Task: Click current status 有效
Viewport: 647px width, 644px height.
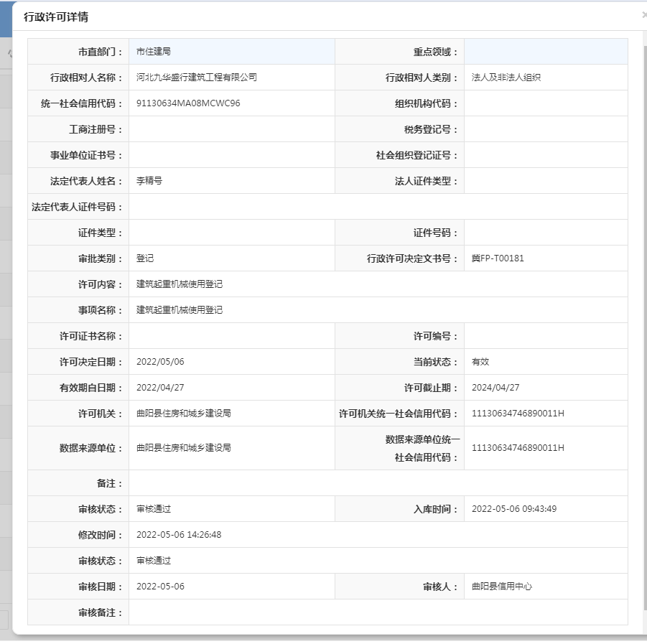Action: coord(480,362)
